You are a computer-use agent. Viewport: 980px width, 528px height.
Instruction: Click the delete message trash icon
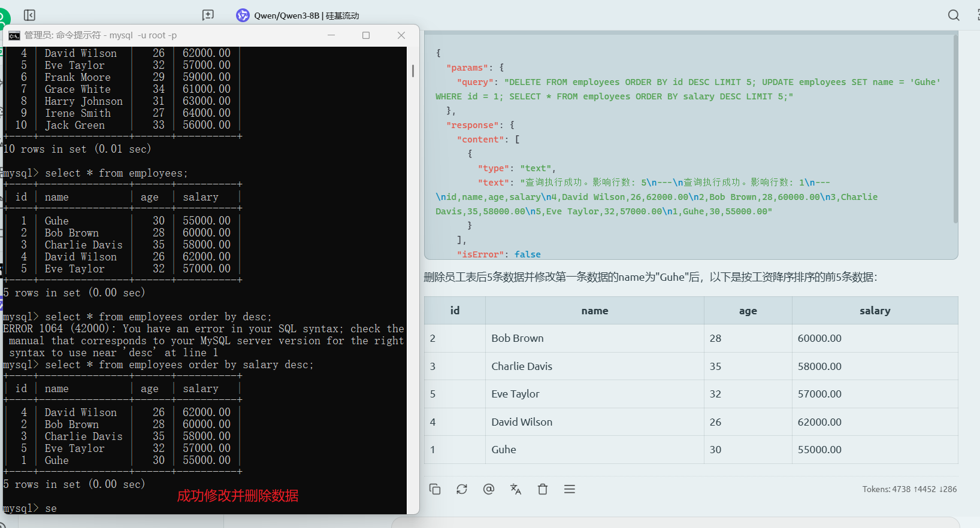pyautogui.click(x=543, y=489)
